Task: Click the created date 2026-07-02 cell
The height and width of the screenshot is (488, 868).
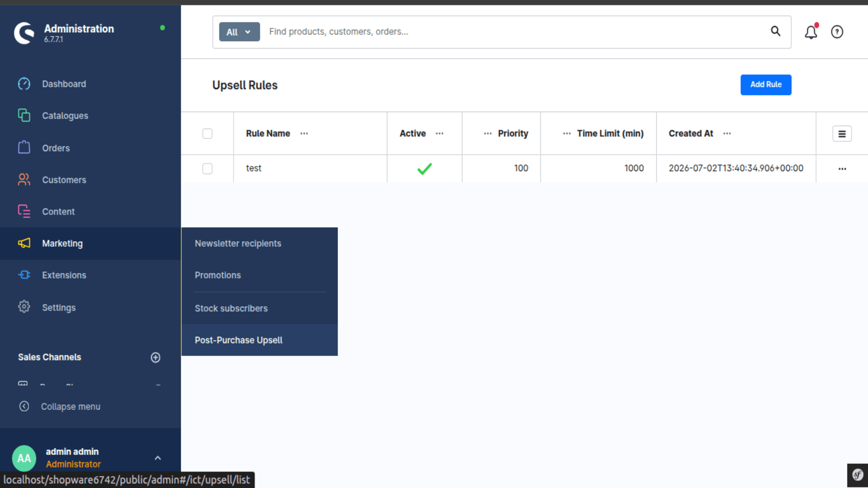Action: coord(736,168)
